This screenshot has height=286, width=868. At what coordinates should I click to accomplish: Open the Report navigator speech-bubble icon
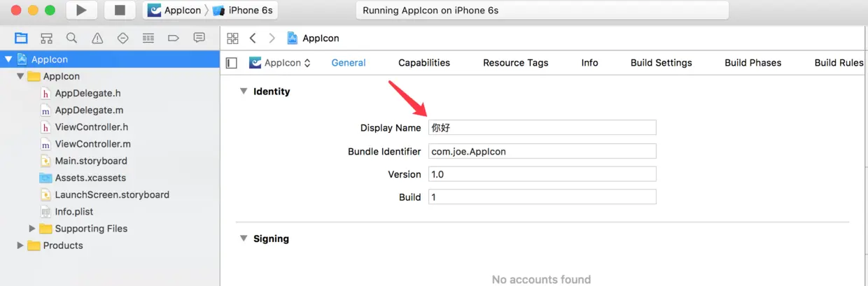click(x=199, y=38)
